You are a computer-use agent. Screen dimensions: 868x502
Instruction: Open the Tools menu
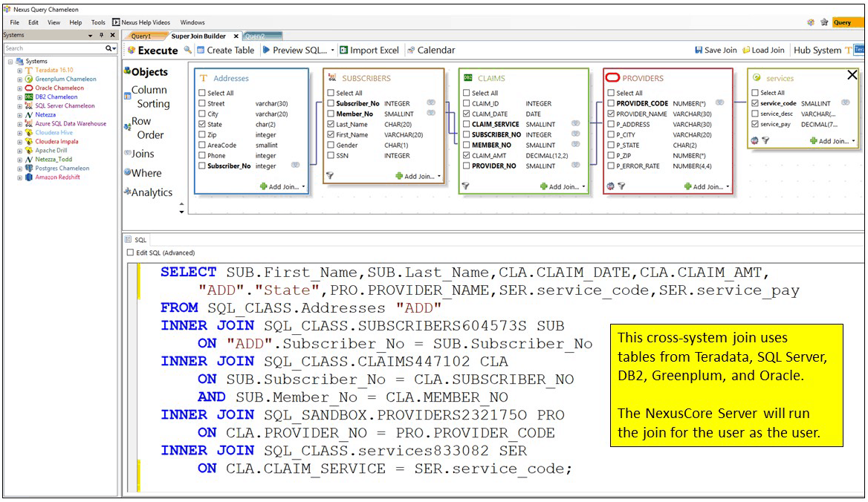pyautogui.click(x=97, y=22)
